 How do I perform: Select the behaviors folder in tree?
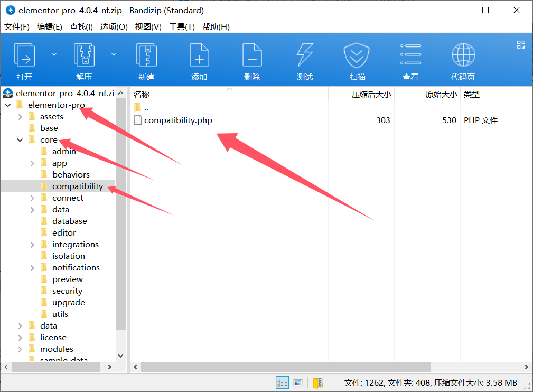click(x=71, y=175)
